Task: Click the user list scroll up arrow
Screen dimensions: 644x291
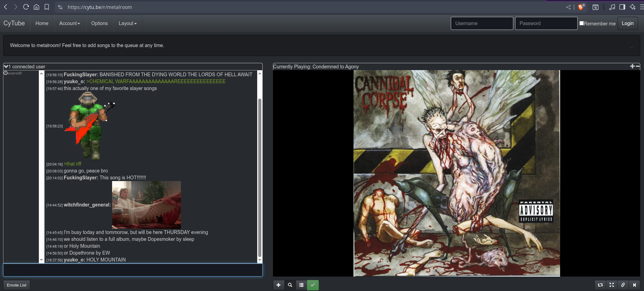Action: (x=42, y=73)
